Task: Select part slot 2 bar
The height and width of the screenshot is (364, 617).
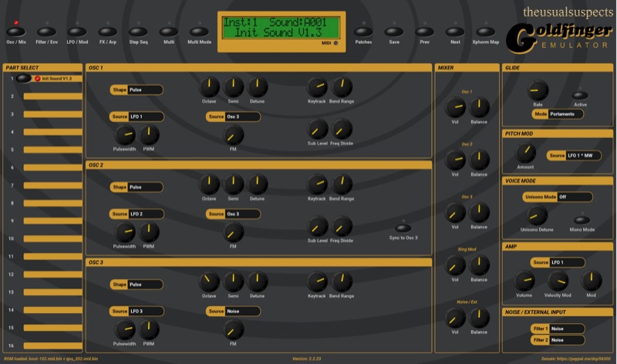Action: [52, 96]
